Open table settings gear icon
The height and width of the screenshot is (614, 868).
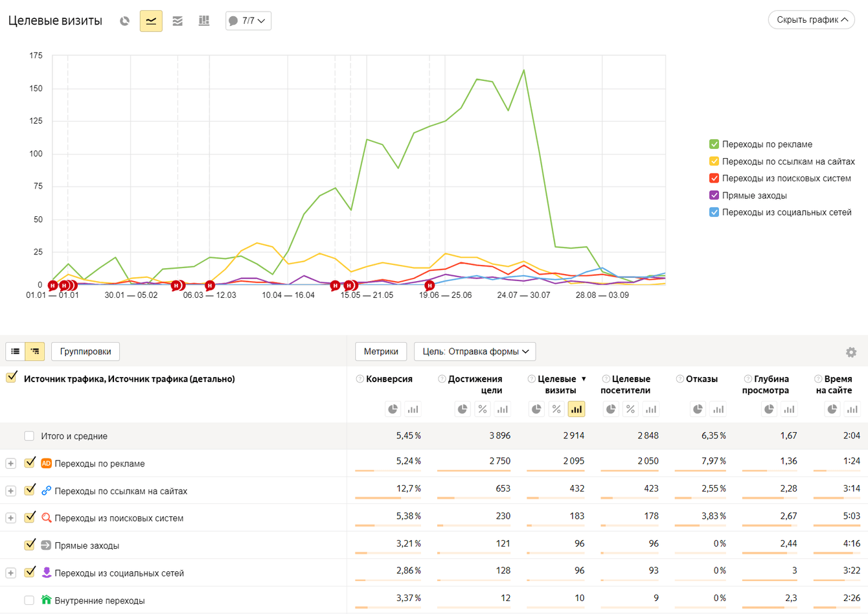click(x=851, y=352)
